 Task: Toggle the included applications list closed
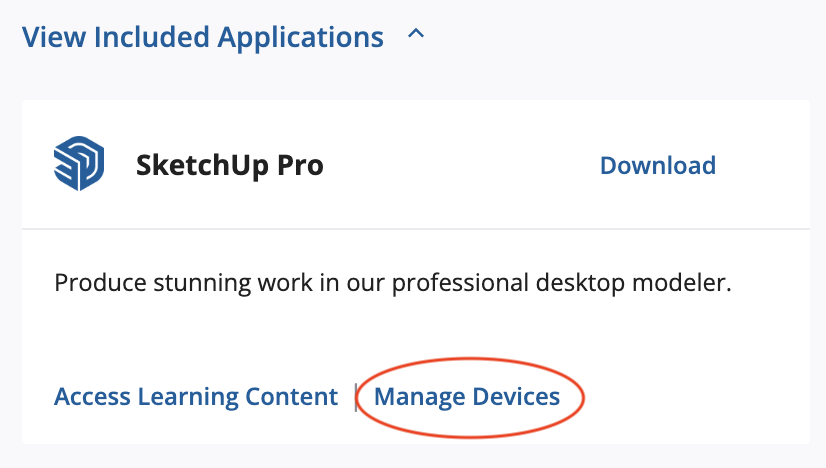416,35
